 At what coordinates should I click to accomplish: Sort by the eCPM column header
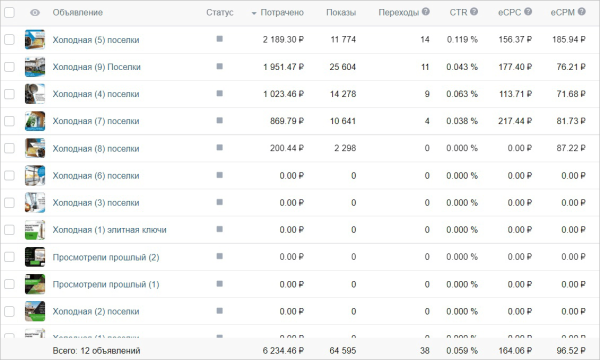(562, 13)
